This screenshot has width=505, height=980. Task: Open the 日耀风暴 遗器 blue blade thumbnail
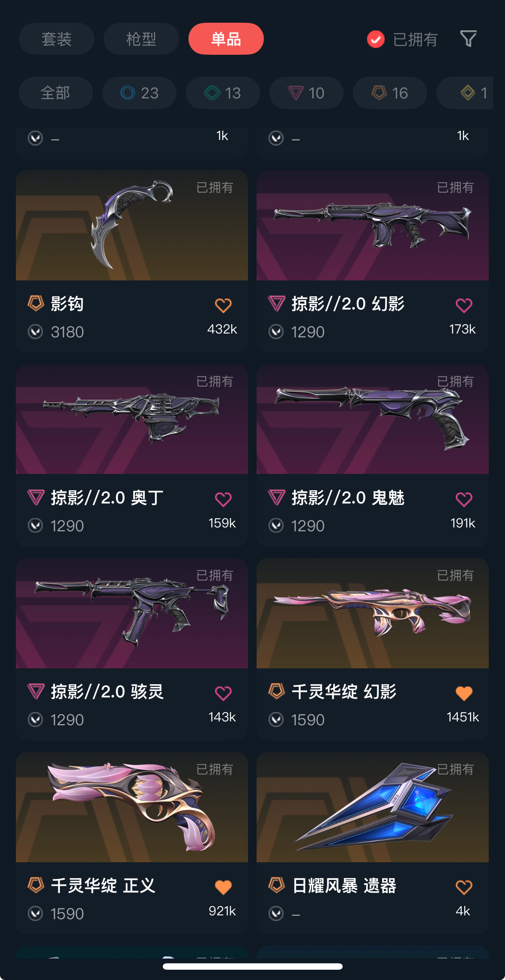(373, 807)
